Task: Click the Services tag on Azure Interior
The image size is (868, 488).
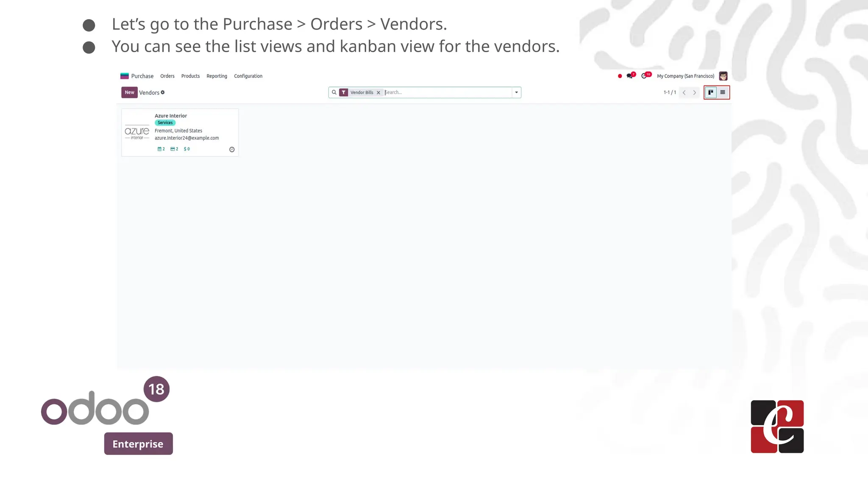Action: (165, 123)
